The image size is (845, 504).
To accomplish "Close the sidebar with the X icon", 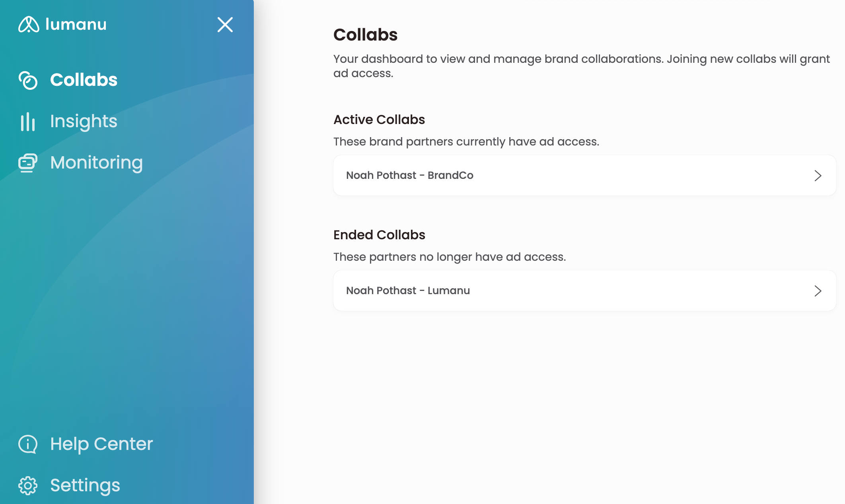I will (225, 25).
